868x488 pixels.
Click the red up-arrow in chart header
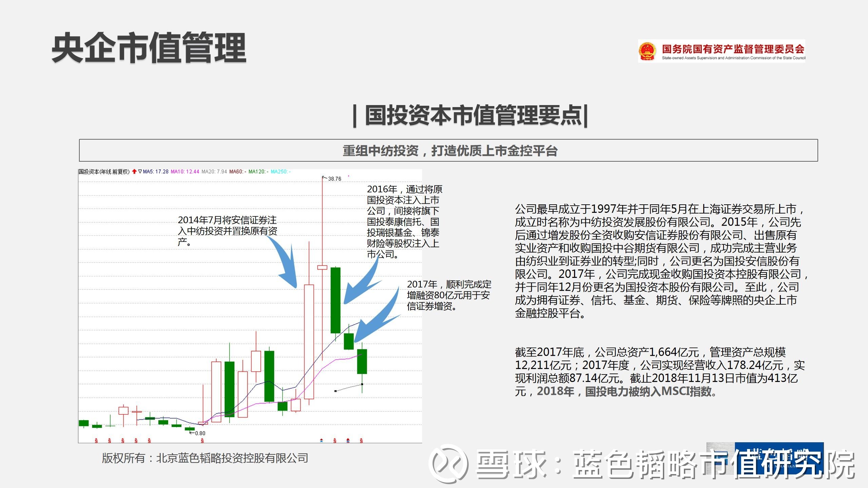tap(134, 171)
